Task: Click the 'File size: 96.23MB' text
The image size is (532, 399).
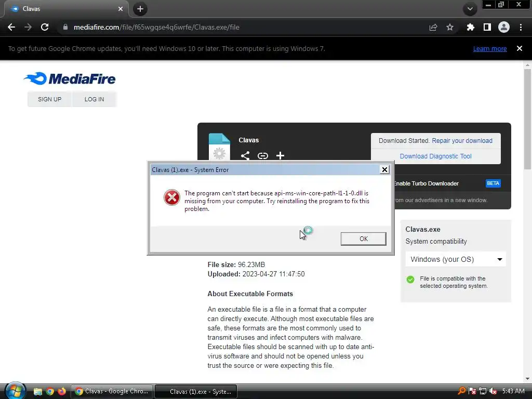Action: point(236,264)
